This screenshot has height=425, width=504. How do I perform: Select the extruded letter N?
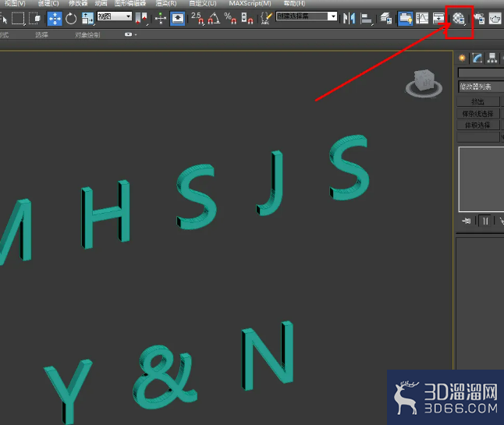268,356
